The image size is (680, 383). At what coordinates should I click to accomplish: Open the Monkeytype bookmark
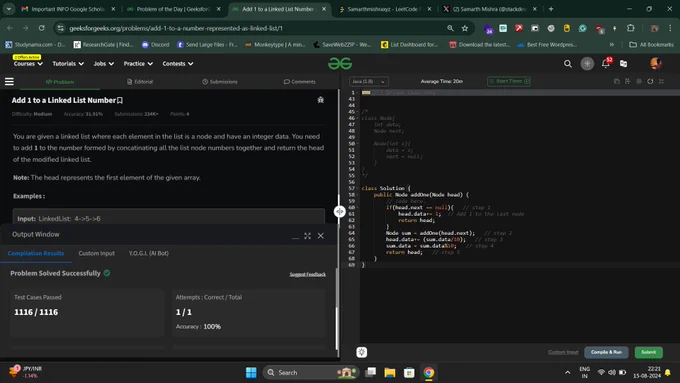click(x=275, y=45)
